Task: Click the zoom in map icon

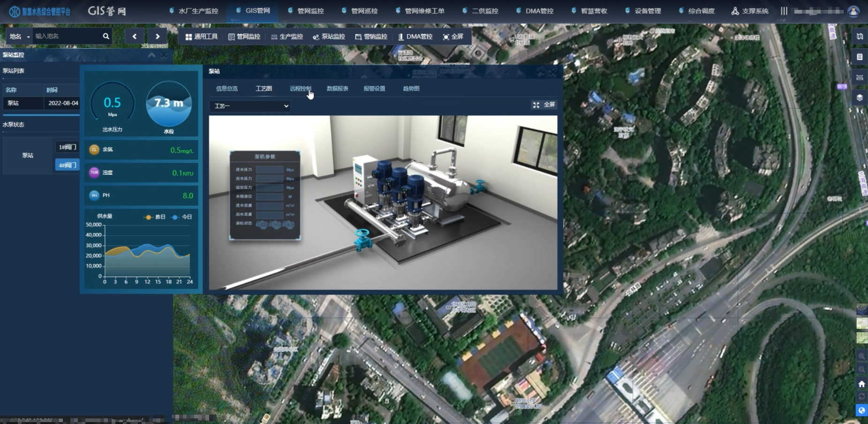Action: tap(861, 357)
